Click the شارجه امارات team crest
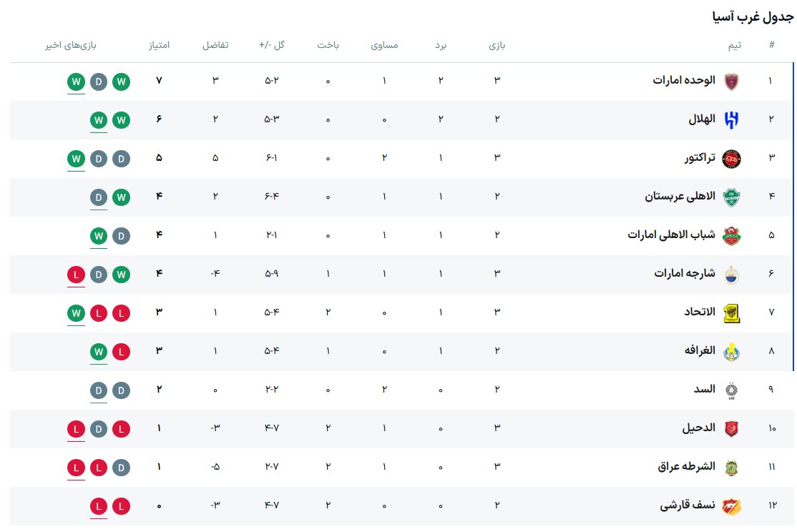 tap(730, 274)
